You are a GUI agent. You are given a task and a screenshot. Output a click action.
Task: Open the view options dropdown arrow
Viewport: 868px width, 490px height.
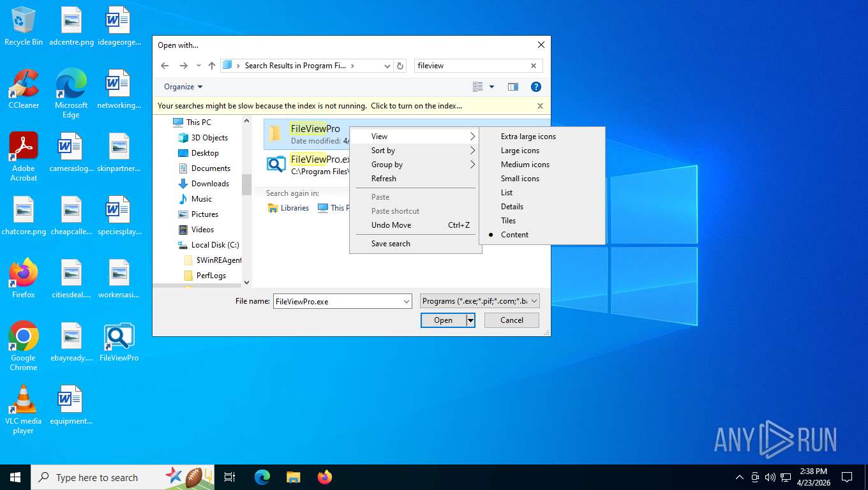coord(491,87)
